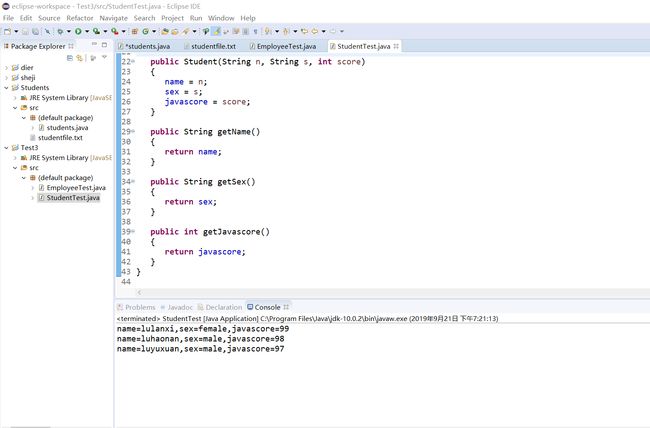Click the External Tools run icon
This screenshot has height=428, width=650.
(114, 32)
